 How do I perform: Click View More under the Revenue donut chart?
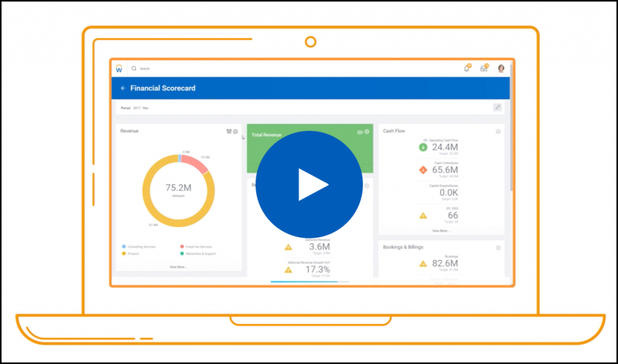pos(178,267)
